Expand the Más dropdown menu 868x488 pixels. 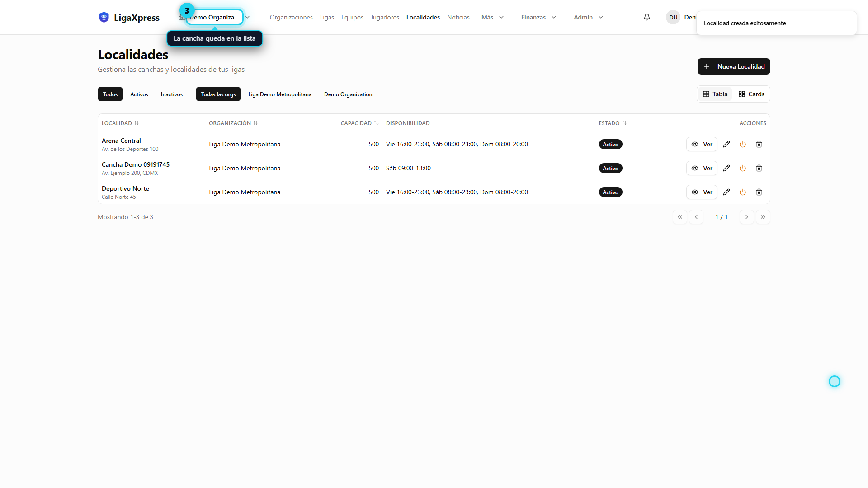(x=492, y=17)
